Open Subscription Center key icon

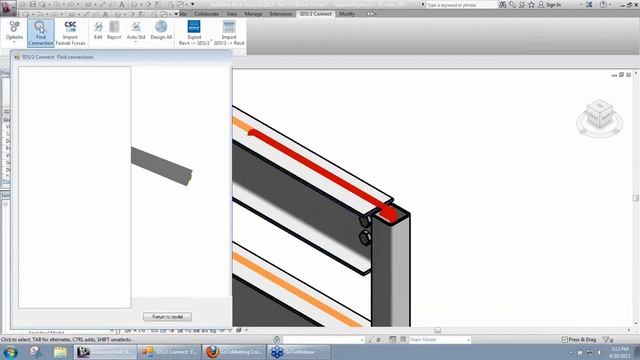[513, 5]
